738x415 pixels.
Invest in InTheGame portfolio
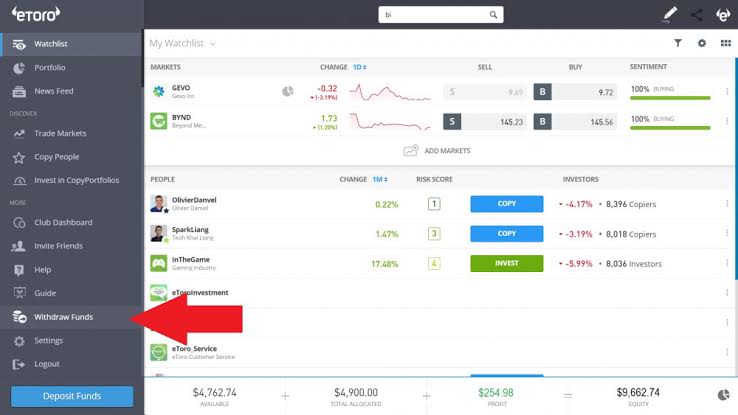506,263
